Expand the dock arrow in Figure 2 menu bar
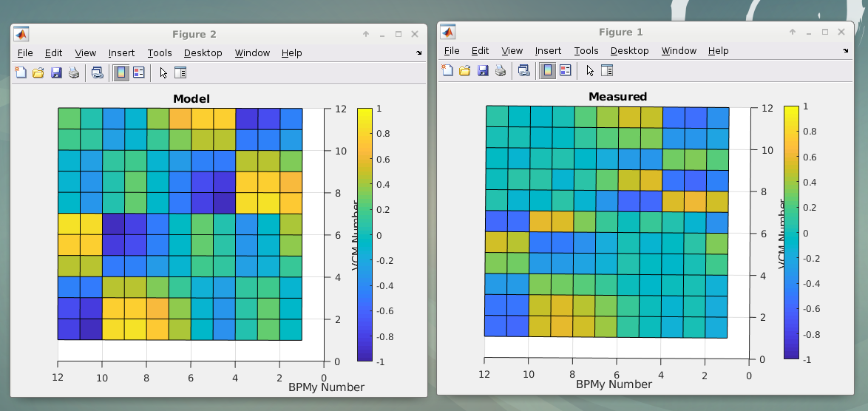868x411 pixels. 419,53
